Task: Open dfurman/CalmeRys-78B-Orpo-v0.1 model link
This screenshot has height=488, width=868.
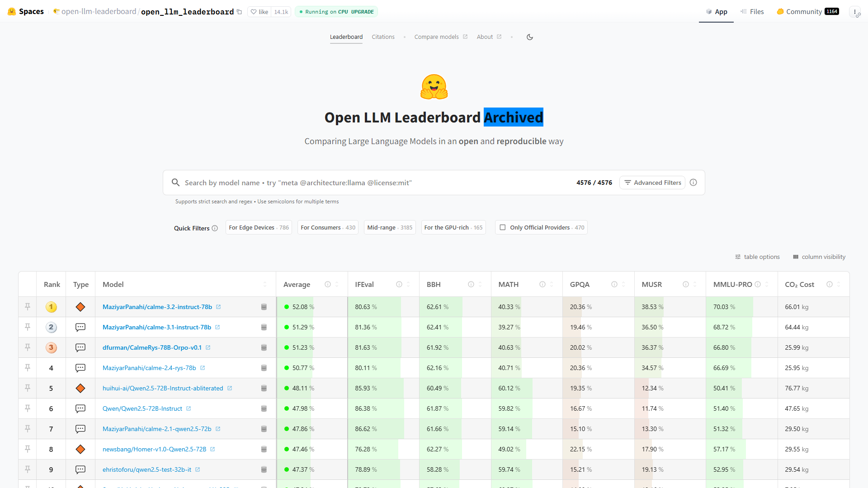Action: [152, 347]
